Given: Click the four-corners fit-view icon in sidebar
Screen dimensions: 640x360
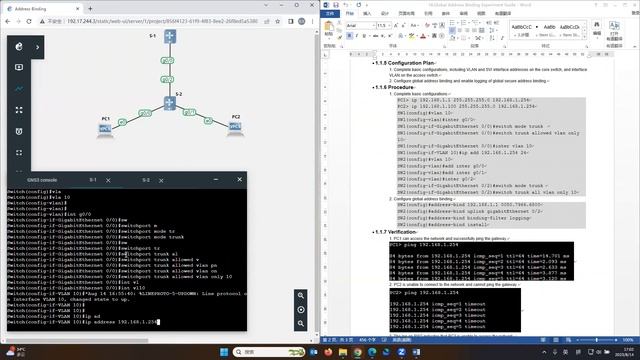Looking at the screenshot, I should pyautogui.click(x=19, y=110).
